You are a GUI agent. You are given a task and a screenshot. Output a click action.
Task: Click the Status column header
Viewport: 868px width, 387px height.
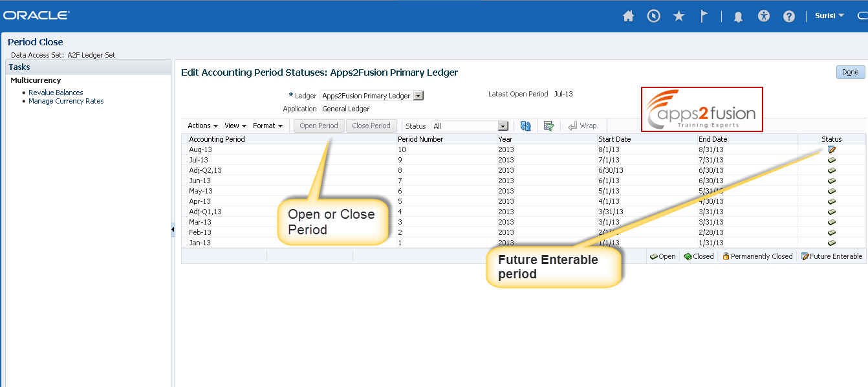[x=832, y=139]
